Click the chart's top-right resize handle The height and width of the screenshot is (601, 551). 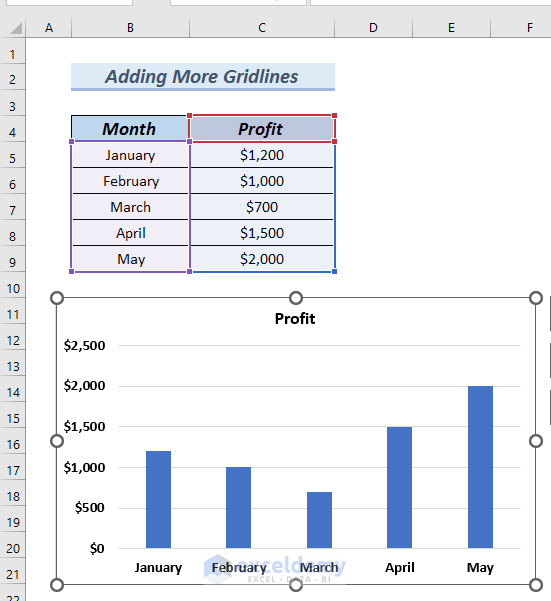[x=536, y=298]
